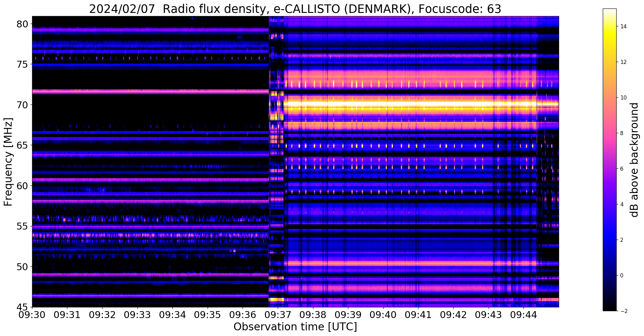Click the 09:34 time tick label
Viewport: 644px width, 336px height.
click(172, 315)
